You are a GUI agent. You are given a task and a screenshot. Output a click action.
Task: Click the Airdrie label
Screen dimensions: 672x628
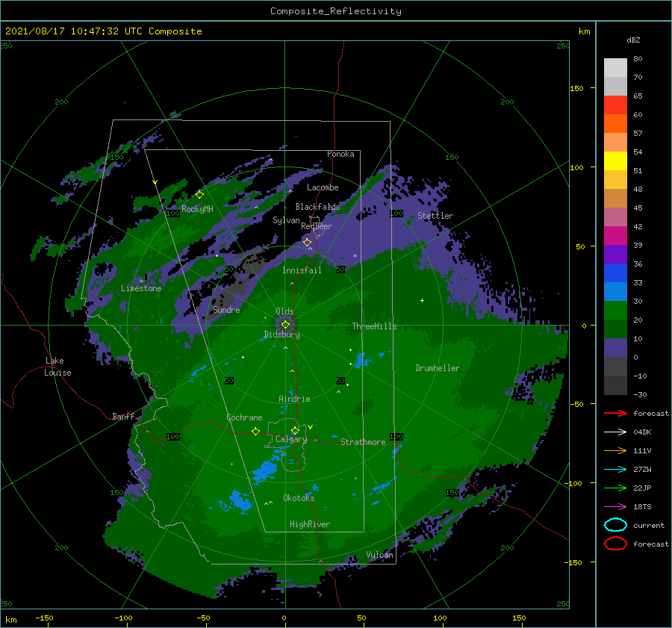coord(294,399)
